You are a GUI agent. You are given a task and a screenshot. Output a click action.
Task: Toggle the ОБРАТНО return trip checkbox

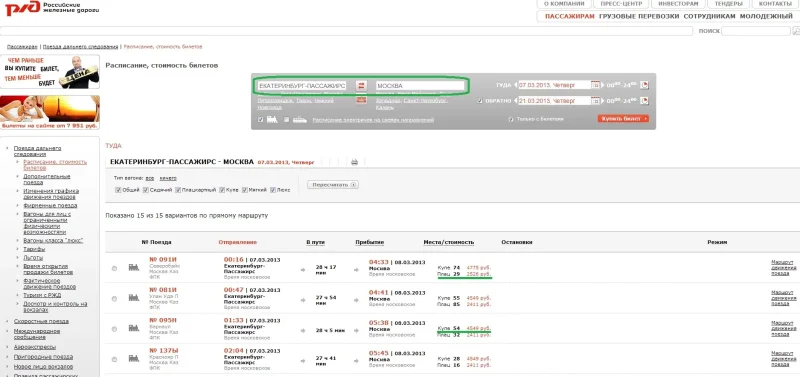coord(480,101)
